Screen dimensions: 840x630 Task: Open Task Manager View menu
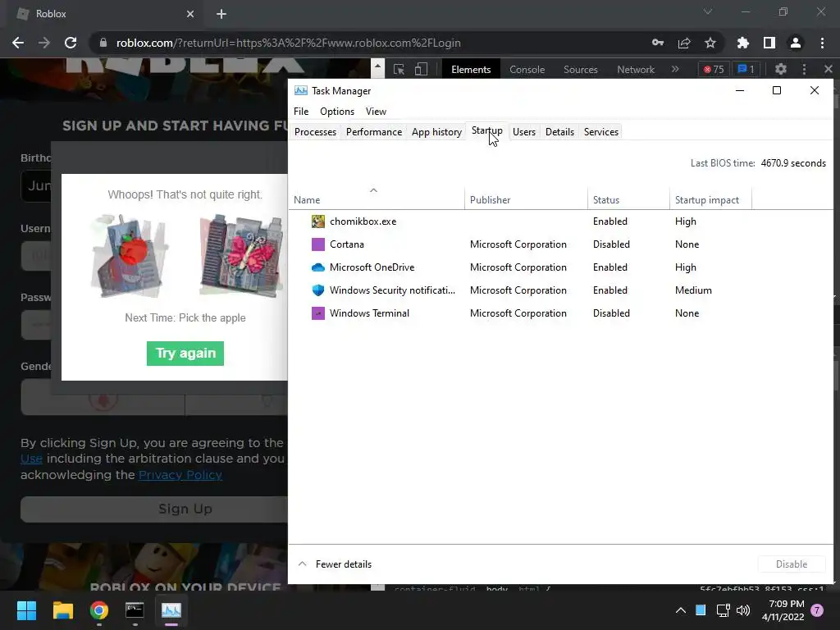(376, 112)
